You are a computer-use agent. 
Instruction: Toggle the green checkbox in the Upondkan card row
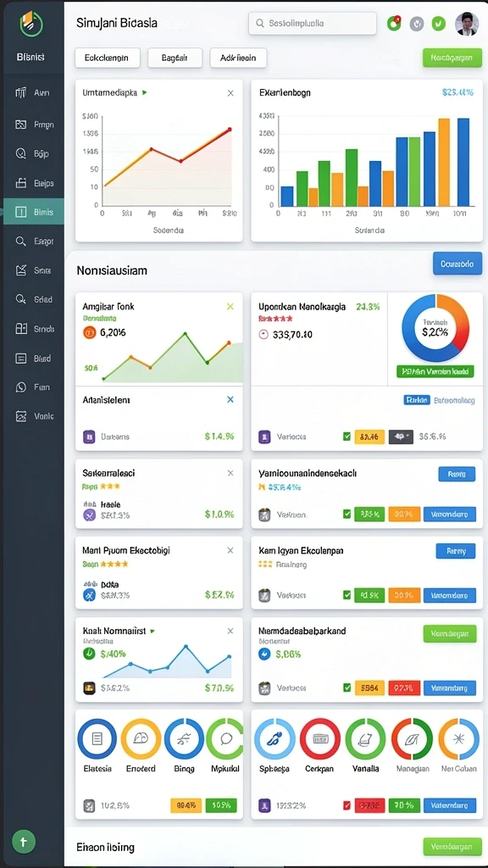[347, 437]
